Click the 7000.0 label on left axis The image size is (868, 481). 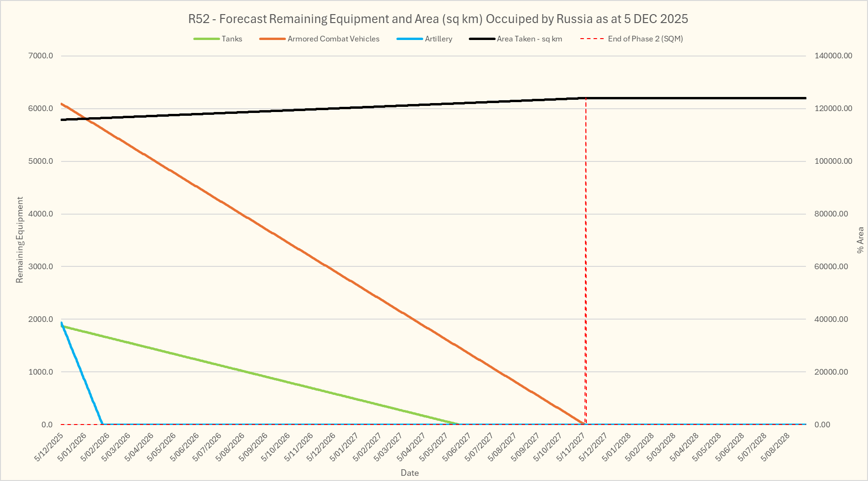(x=41, y=56)
